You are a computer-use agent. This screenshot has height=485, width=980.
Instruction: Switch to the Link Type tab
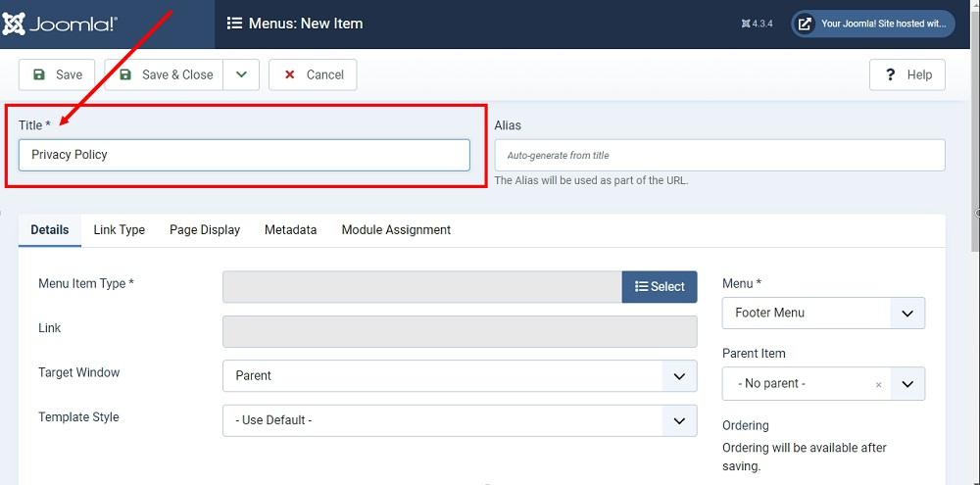pos(120,230)
